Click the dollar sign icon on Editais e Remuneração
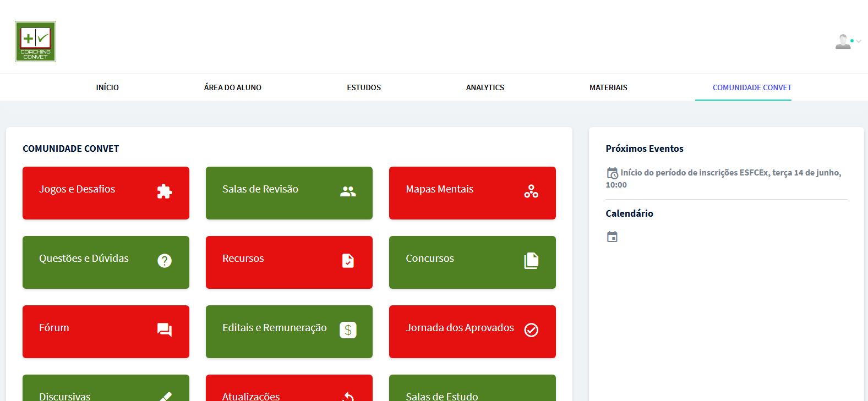This screenshot has height=401, width=868. (348, 330)
